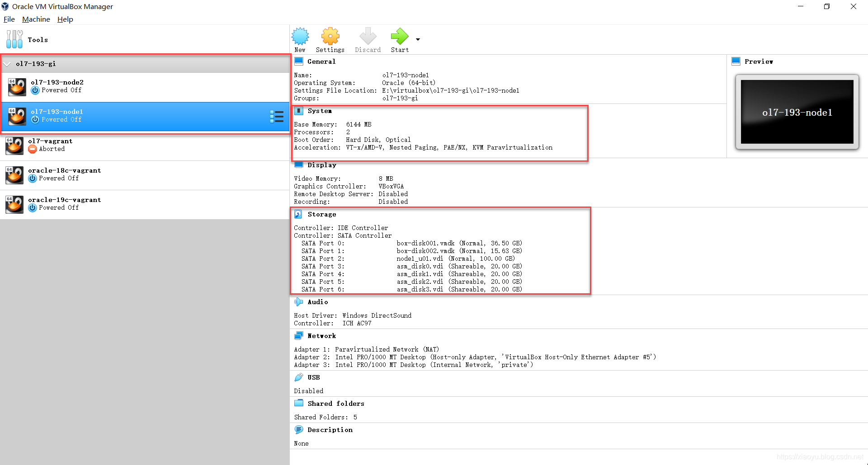This screenshot has width=868, height=465.
Task: Start the VM with green arrow
Action: (x=400, y=36)
